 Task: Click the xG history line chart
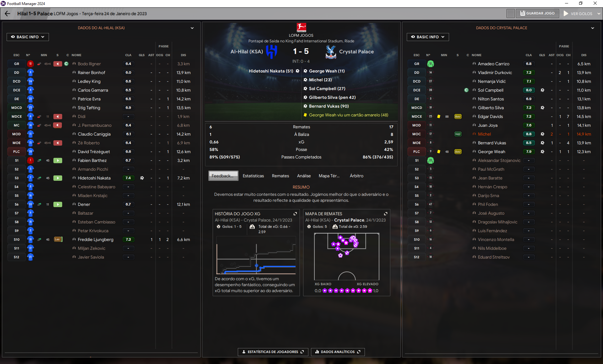[256, 255]
